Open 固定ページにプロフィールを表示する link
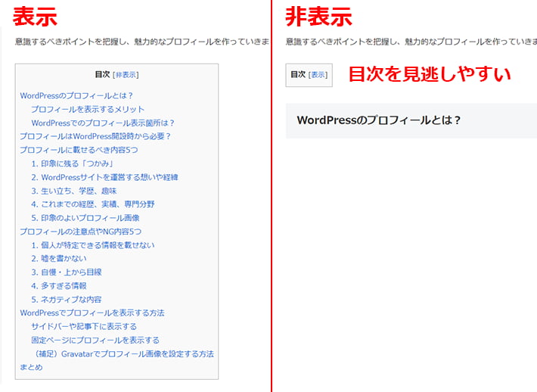 click(95, 341)
